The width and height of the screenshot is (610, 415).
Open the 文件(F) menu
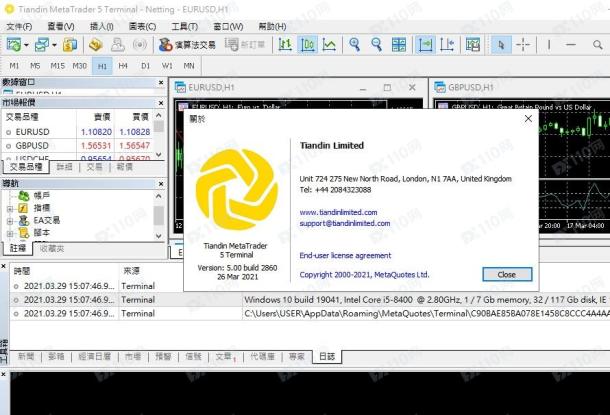pyautogui.click(x=19, y=26)
